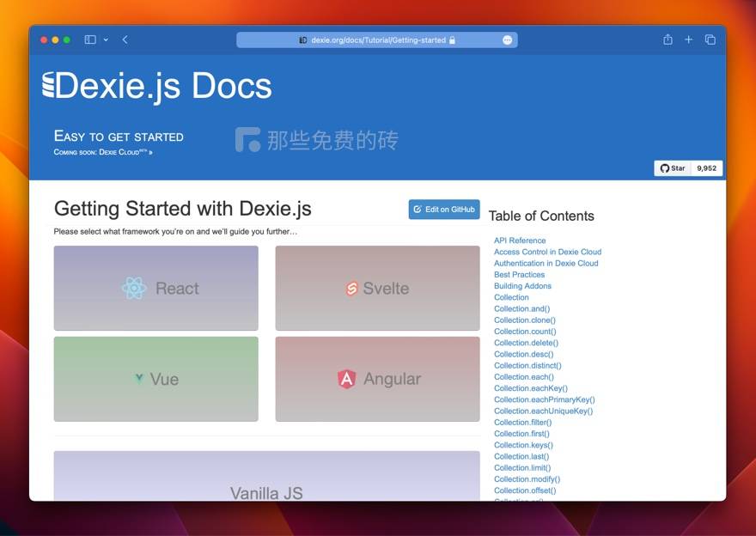
Task: Open Building Addons link
Action: (x=522, y=286)
